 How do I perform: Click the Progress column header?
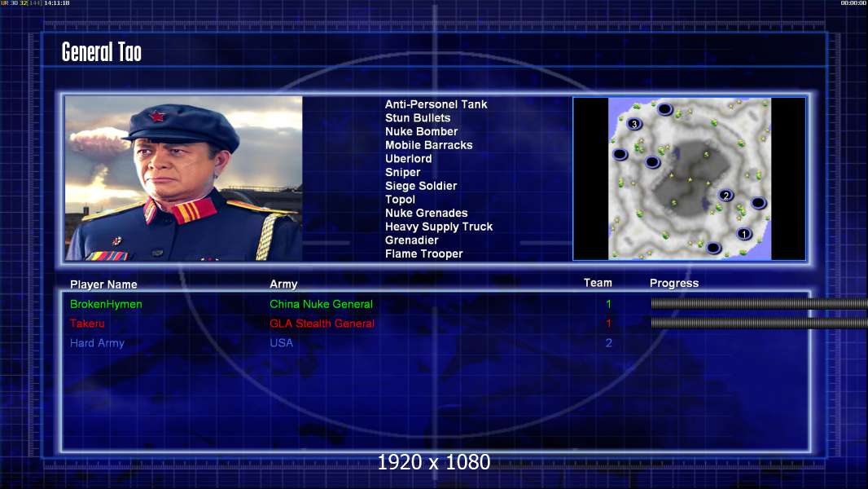pos(673,283)
